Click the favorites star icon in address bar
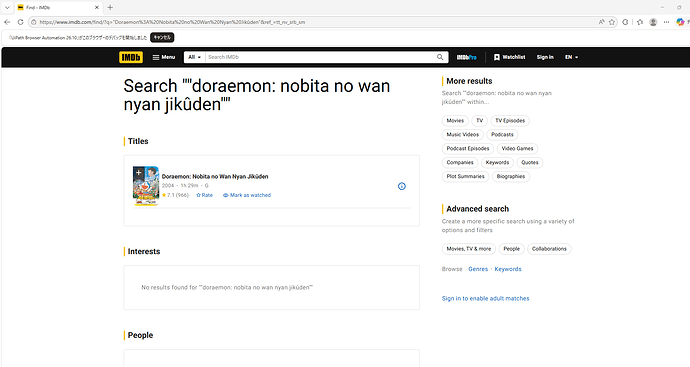The width and height of the screenshot is (690, 367). tap(612, 22)
